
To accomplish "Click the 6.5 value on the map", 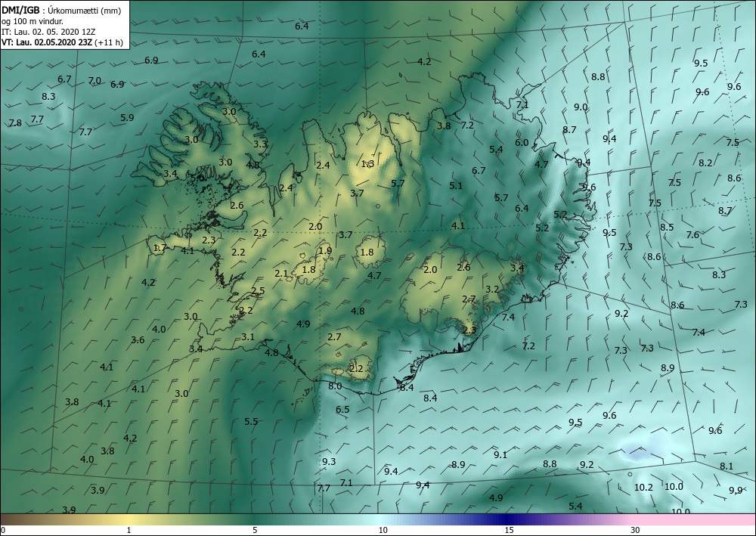I will coord(342,410).
